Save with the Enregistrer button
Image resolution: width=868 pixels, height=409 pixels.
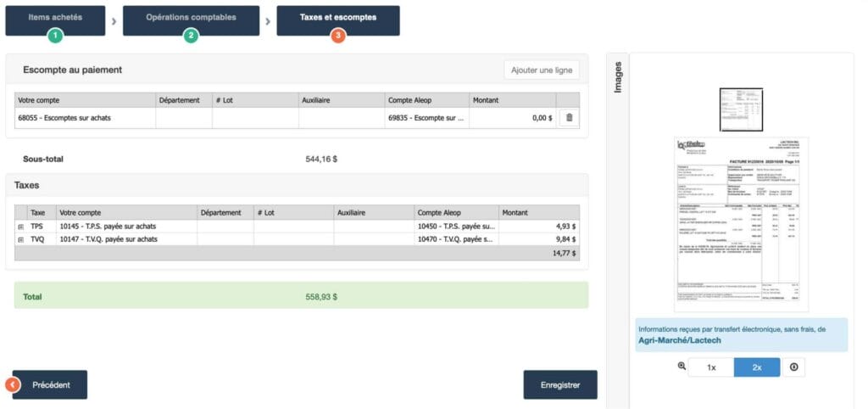[559, 384]
